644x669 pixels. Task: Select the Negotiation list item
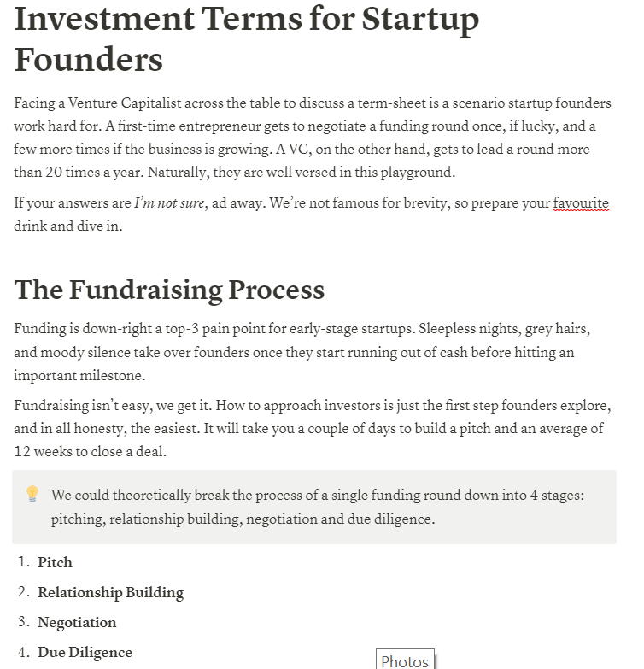77,623
